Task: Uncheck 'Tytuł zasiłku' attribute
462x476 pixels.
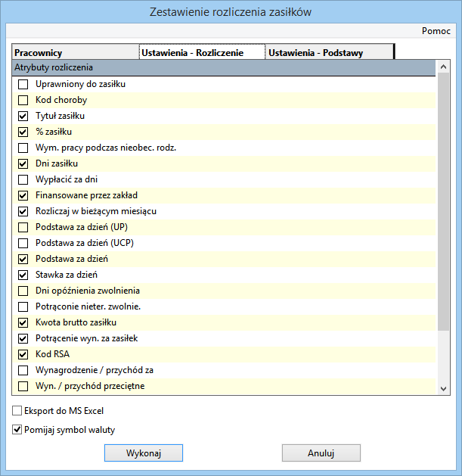Action: (23, 116)
